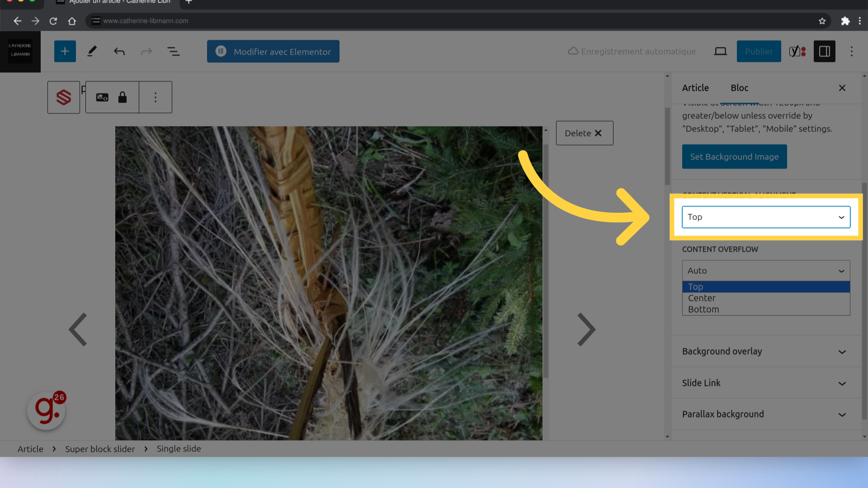Image resolution: width=868 pixels, height=488 pixels.
Task: Click the Set Background Image button
Action: pos(734,156)
